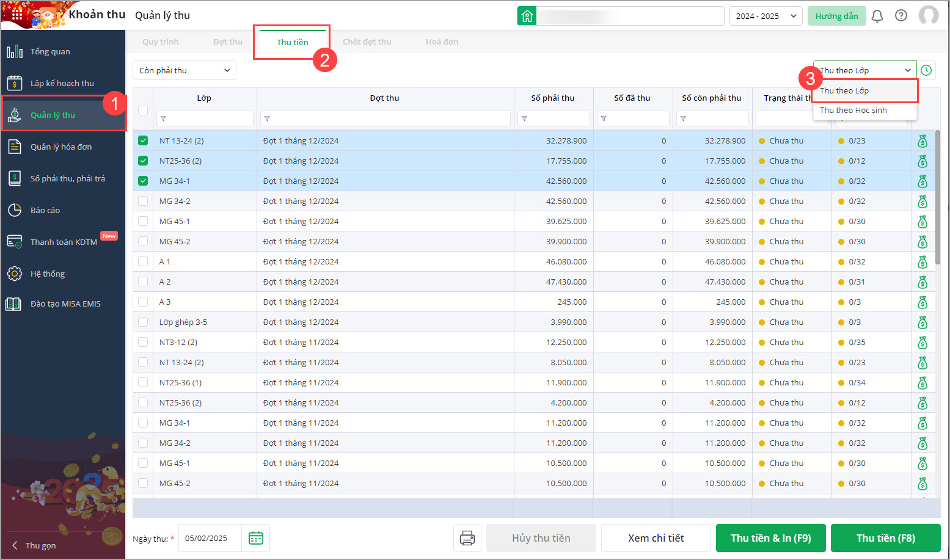Viewport: 950px width, 560px height.
Task: Click money bag icon for NT25-36 (1)
Action: pos(923,383)
